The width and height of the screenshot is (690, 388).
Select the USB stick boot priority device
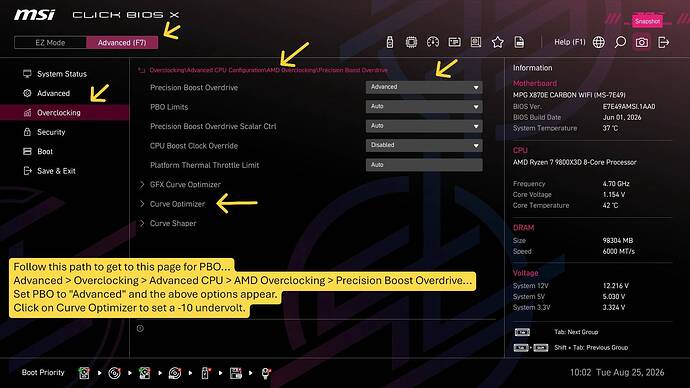tap(206, 373)
